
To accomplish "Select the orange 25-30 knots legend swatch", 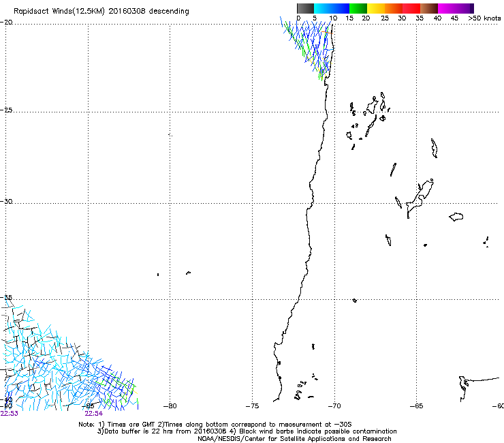I will tap(394, 8).
